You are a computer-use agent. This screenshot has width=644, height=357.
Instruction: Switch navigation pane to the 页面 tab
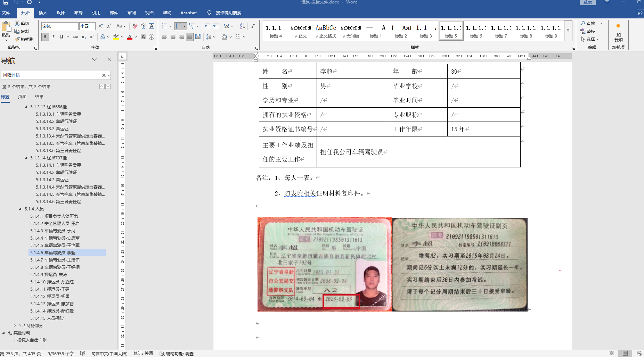(x=22, y=97)
